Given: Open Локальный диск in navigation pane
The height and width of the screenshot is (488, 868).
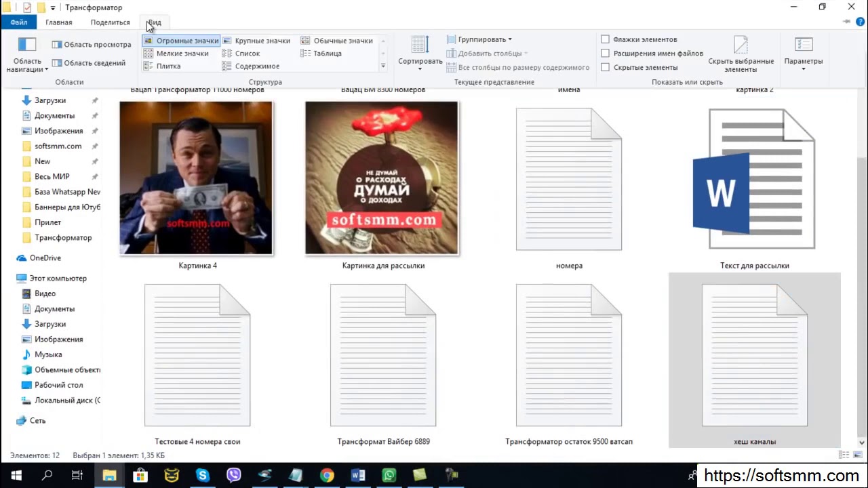Looking at the screenshot, I should point(67,401).
